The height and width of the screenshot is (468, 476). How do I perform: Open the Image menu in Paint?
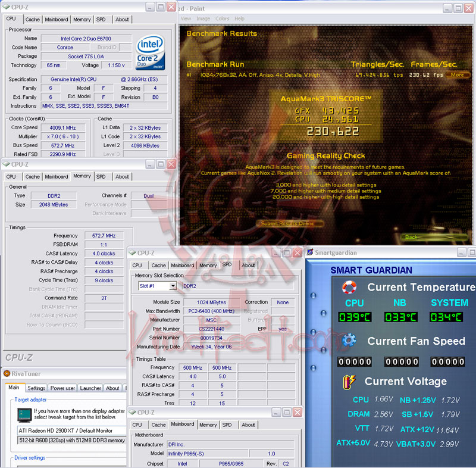(x=203, y=18)
